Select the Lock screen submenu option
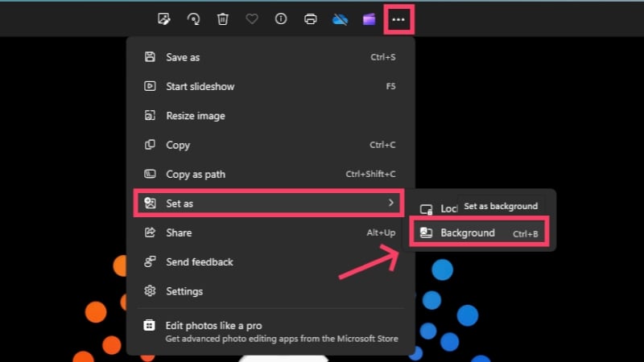The width and height of the screenshot is (644, 362). point(437,209)
